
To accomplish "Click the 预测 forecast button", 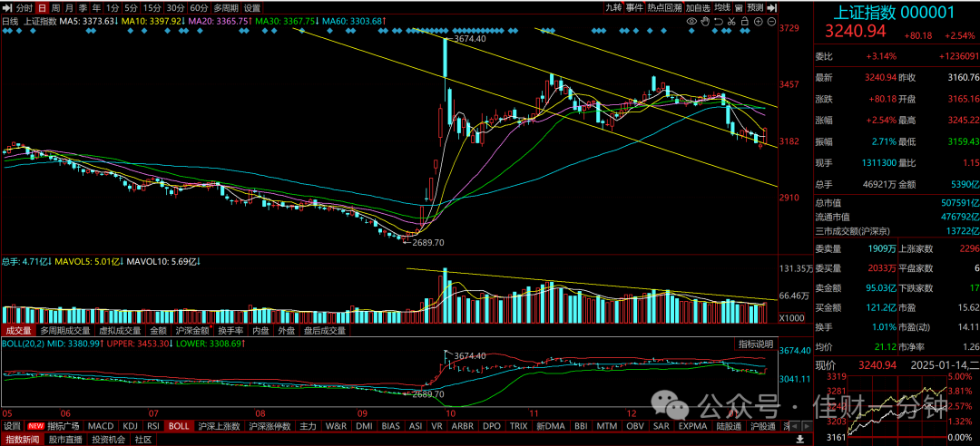I will [x=755, y=7].
